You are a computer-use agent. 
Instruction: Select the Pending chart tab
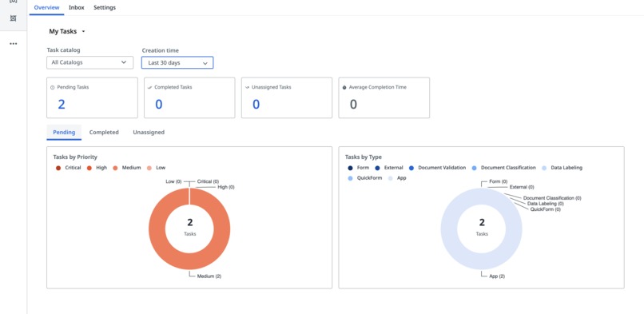[x=64, y=132]
